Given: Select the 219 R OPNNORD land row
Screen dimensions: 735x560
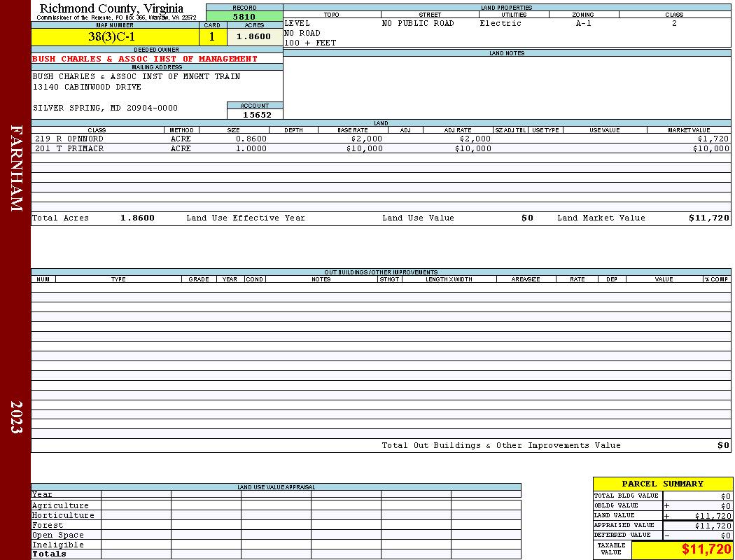Looking at the screenshot, I should pyautogui.click(x=381, y=139).
